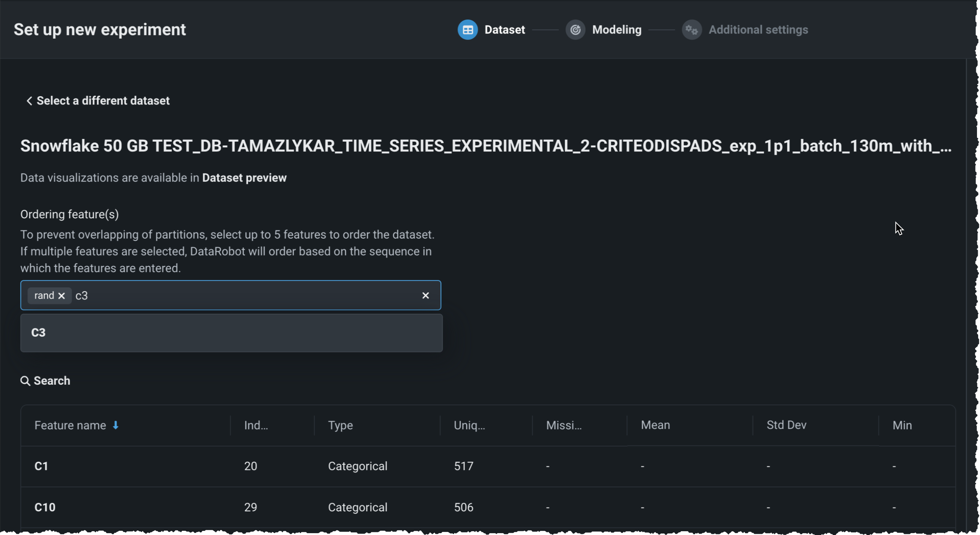The height and width of the screenshot is (535, 980).
Task: Remove the rand tag via its x
Action: [62, 296]
